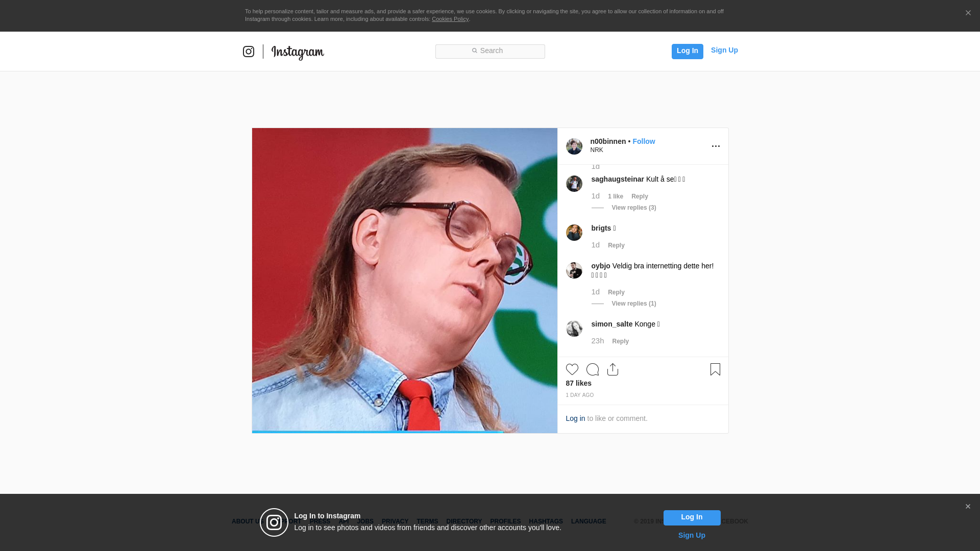Open the PROFILES footer link
The height and width of the screenshot is (551, 980).
[x=505, y=521]
